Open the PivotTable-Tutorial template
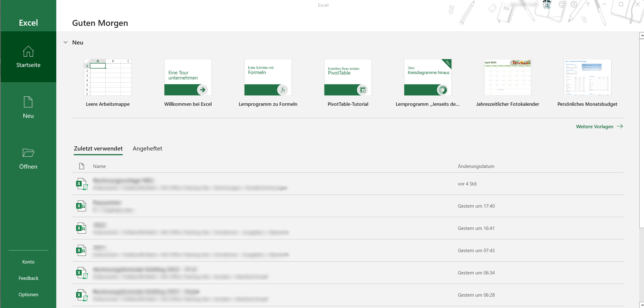 (x=348, y=77)
